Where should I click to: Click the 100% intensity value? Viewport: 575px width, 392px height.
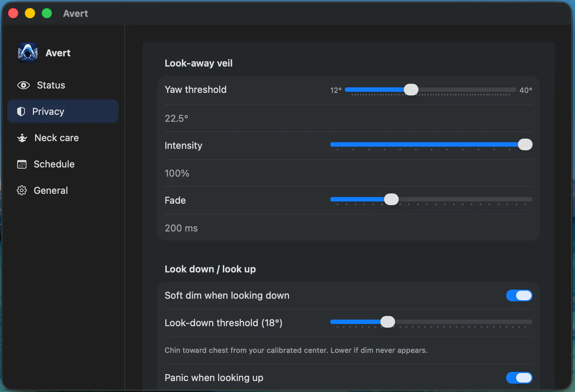tap(177, 173)
